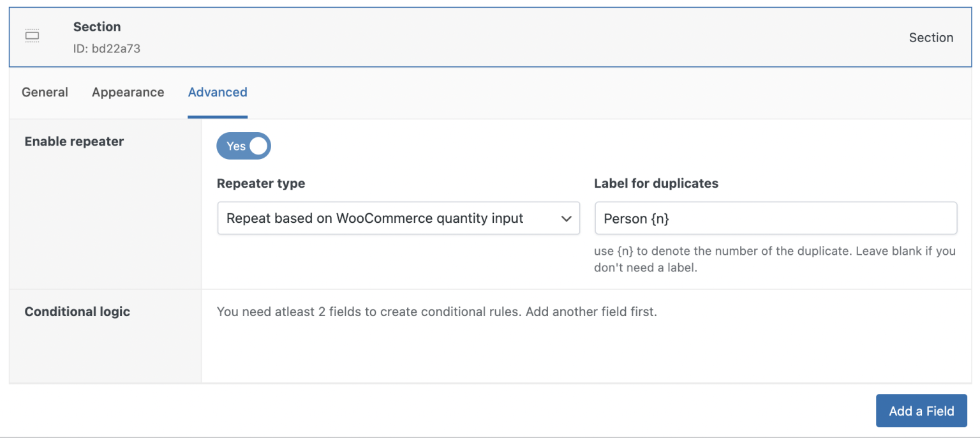The width and height of the screenshot is (980, 438).
Task: Click inside the Label for duplicates field
Action: (x=775, y=218)
